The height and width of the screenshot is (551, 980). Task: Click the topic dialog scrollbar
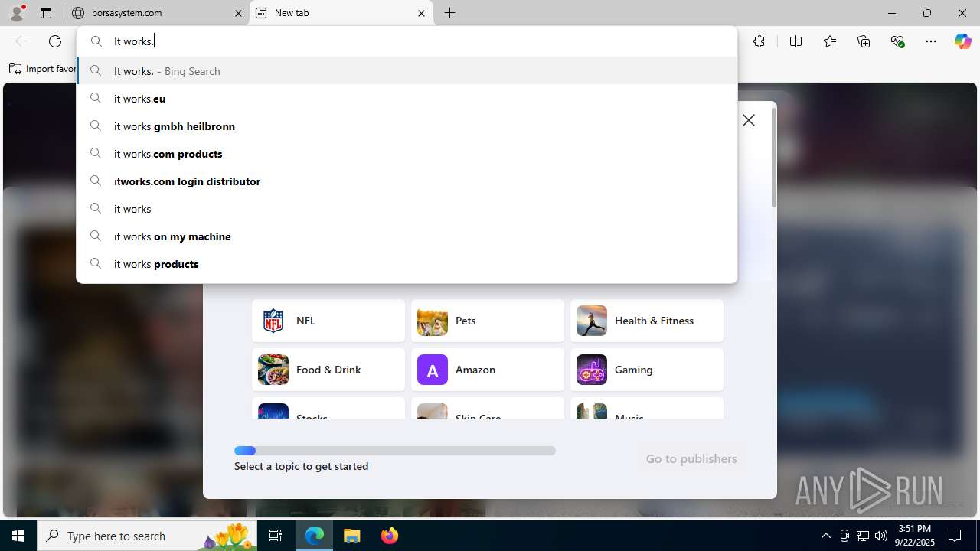point(773,157)
